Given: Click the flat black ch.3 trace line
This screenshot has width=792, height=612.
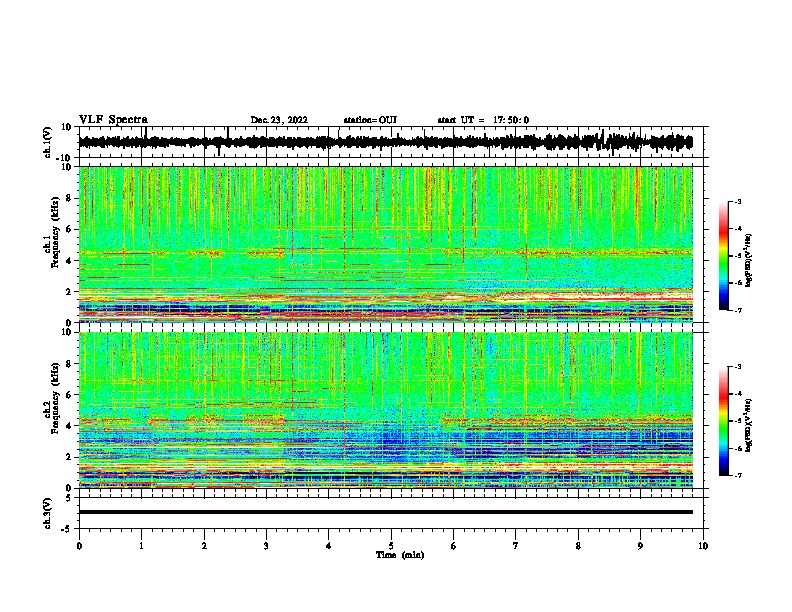Looking at the screenshot, I should (385, 512).
